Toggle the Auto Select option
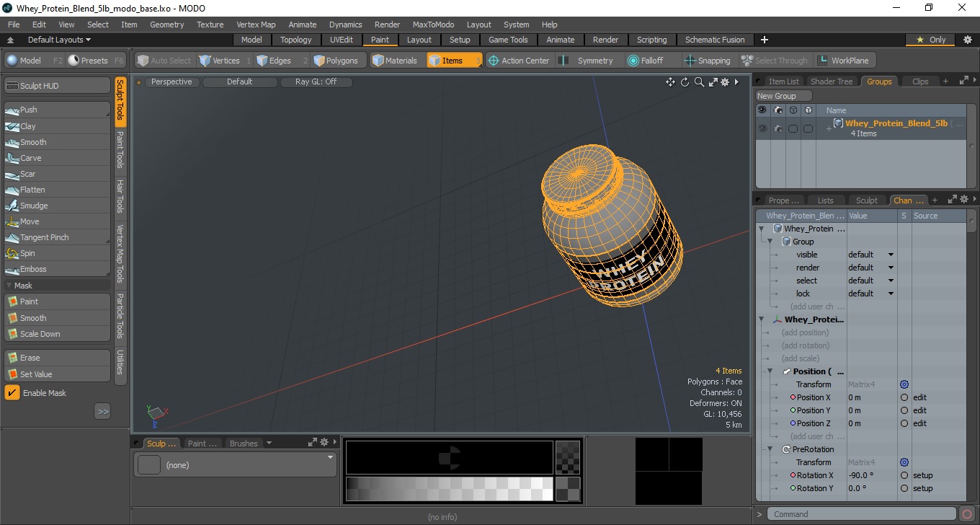The width and height of the screenshot is (980, 525). click(x=164, y=61)
